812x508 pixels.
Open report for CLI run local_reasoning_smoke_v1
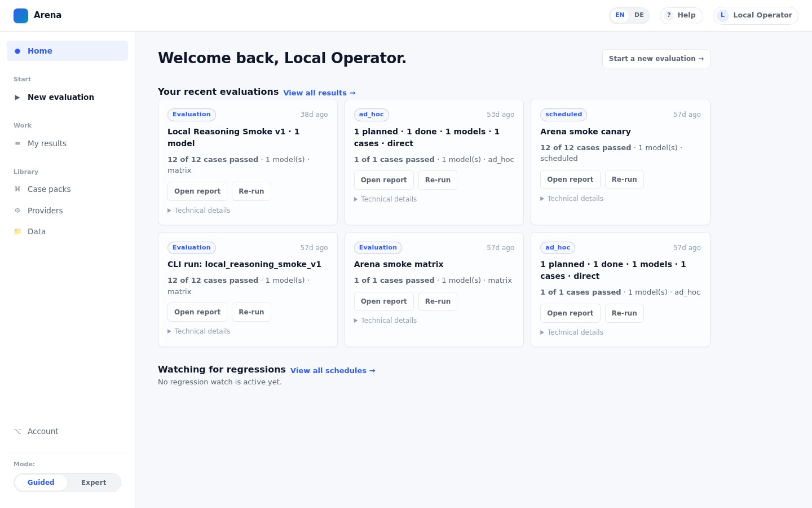(x=197, y=312)
